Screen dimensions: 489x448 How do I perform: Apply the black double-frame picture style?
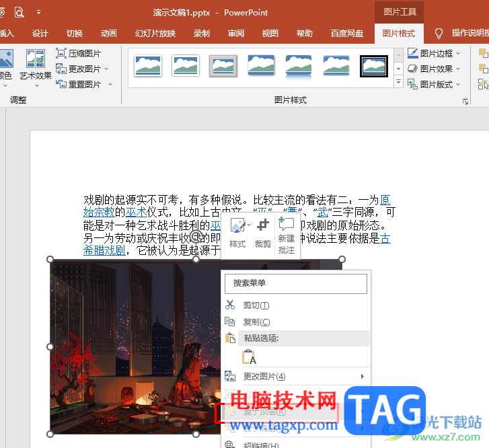point(374,66)
